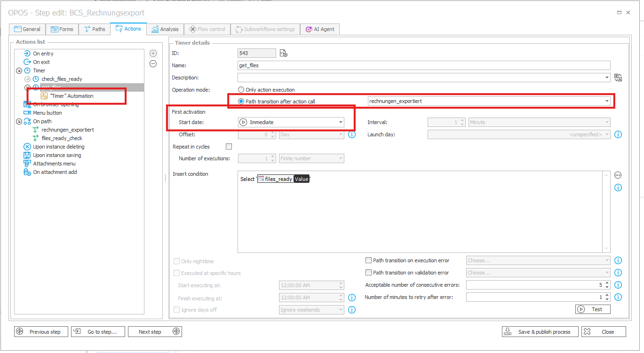644x353 pixels.
Task: Open the AI Agent tab
Action: pyautogui.click(x=320, y=29)
